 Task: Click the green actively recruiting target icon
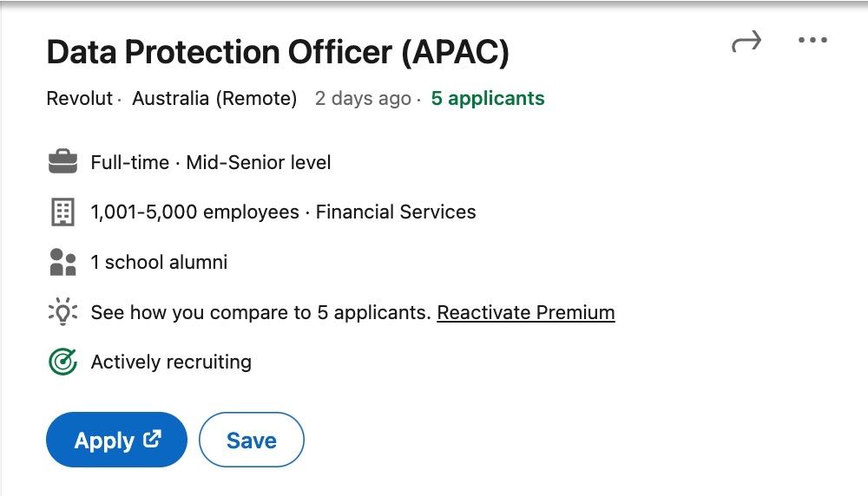(x=63, y=362)
